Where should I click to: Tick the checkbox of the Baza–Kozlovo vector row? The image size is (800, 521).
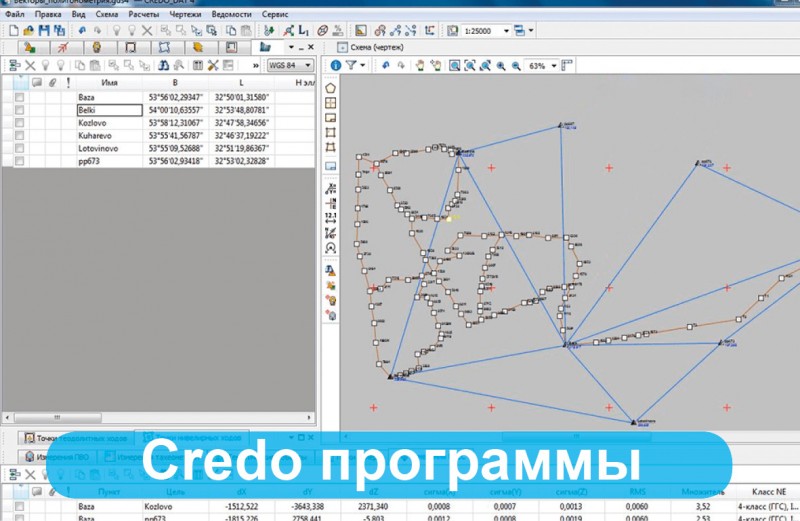tap(19, 506)
